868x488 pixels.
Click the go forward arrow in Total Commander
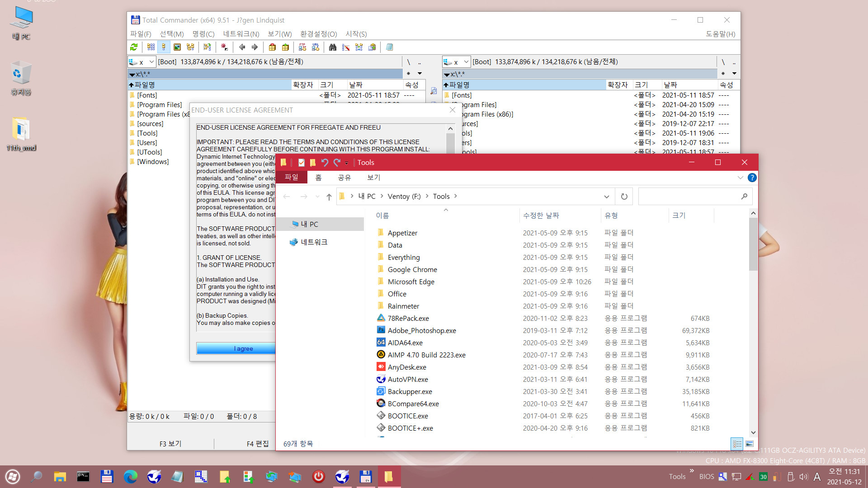(255, 47)
